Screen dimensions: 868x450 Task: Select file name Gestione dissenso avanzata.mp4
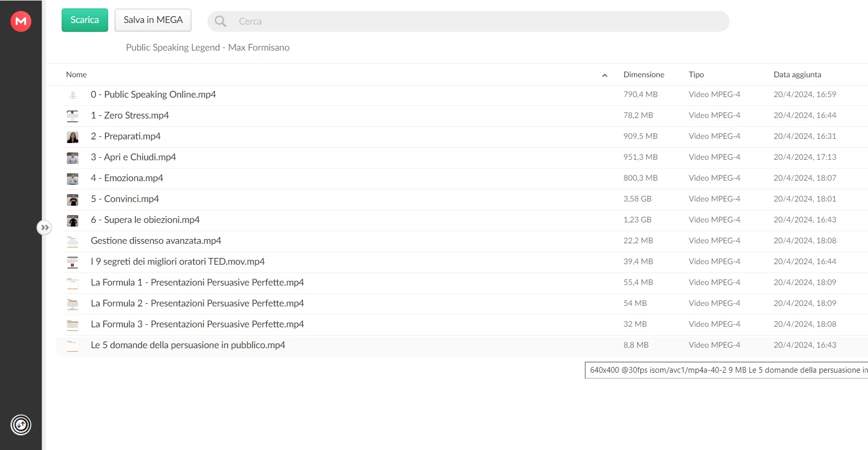pyautogui.click(x=156, y=241)
